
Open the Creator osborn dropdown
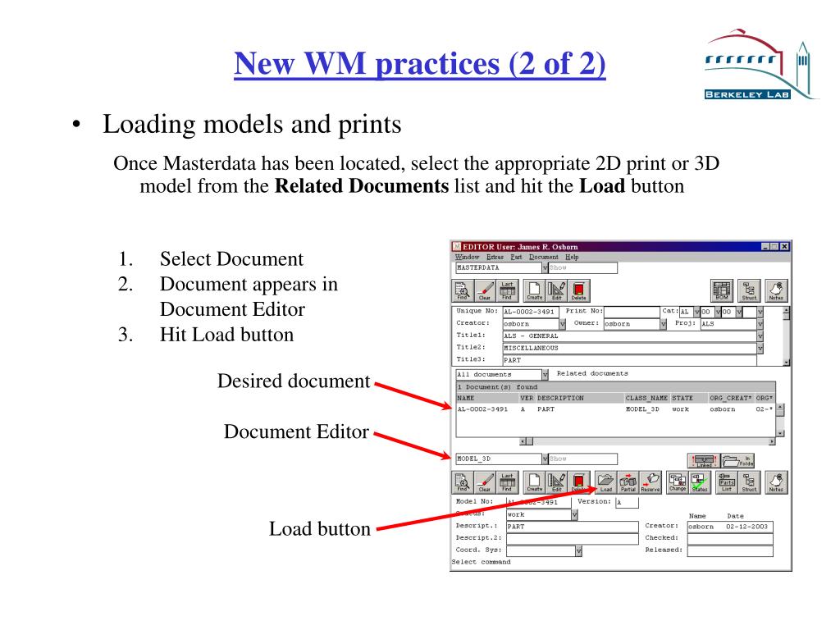tap(563, 324)
